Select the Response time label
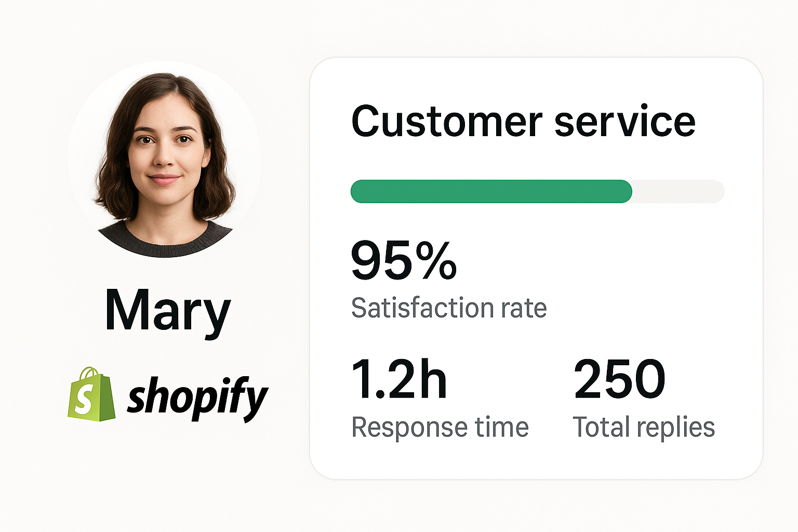 [x=440, y=427]
